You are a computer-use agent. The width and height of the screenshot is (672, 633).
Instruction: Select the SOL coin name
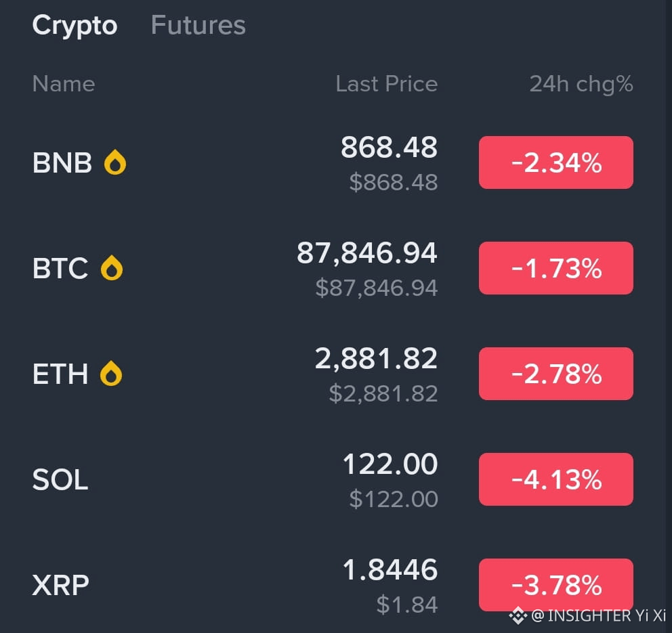(60, 480)
